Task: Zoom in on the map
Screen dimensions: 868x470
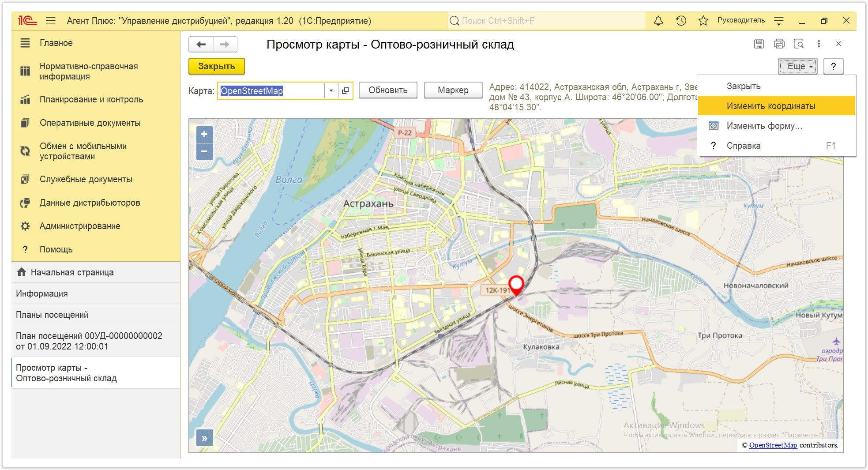Action: [204, 134]
